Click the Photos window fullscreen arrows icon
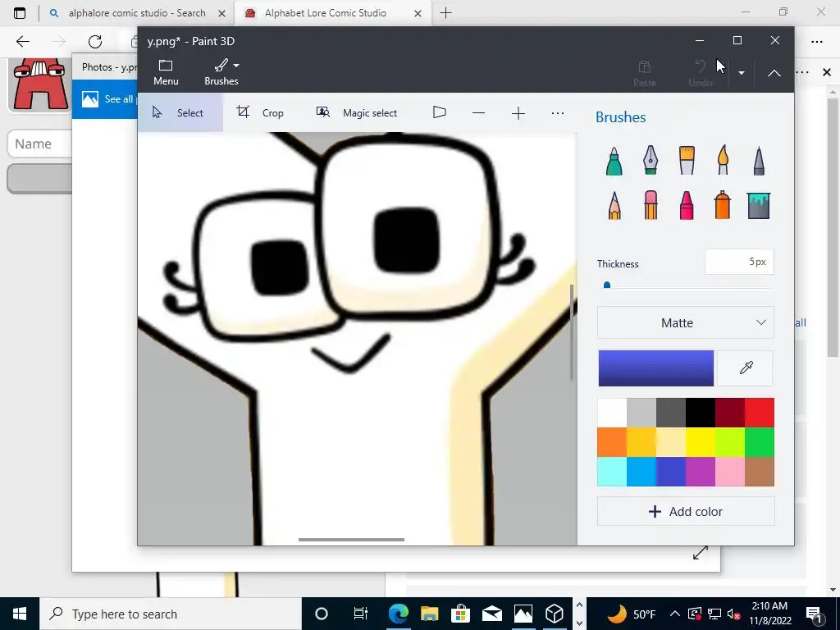Viewport: 840px width, 630px height. [701, 553]
